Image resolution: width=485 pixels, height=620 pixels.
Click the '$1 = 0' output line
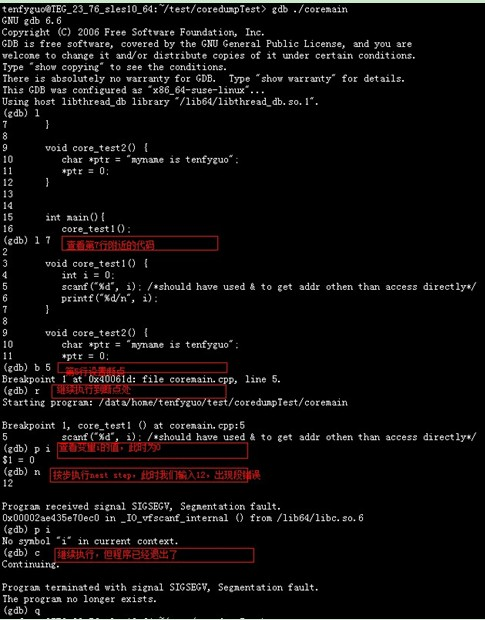18,460
